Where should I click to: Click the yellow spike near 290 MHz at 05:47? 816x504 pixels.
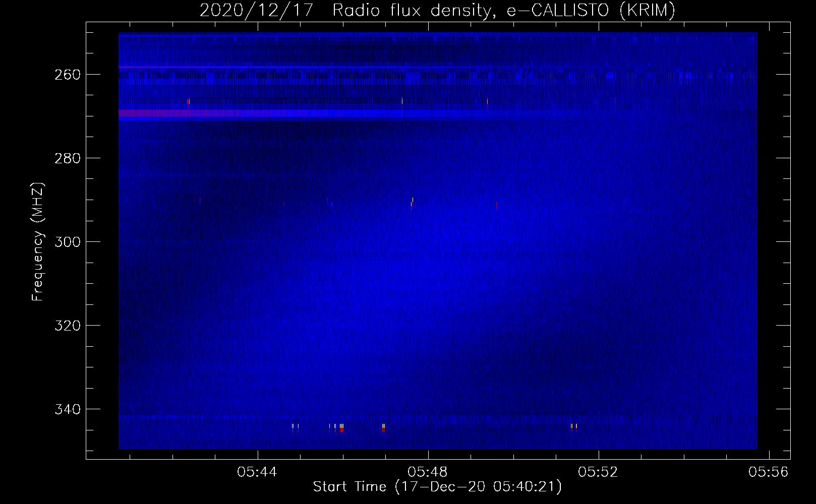413,200
